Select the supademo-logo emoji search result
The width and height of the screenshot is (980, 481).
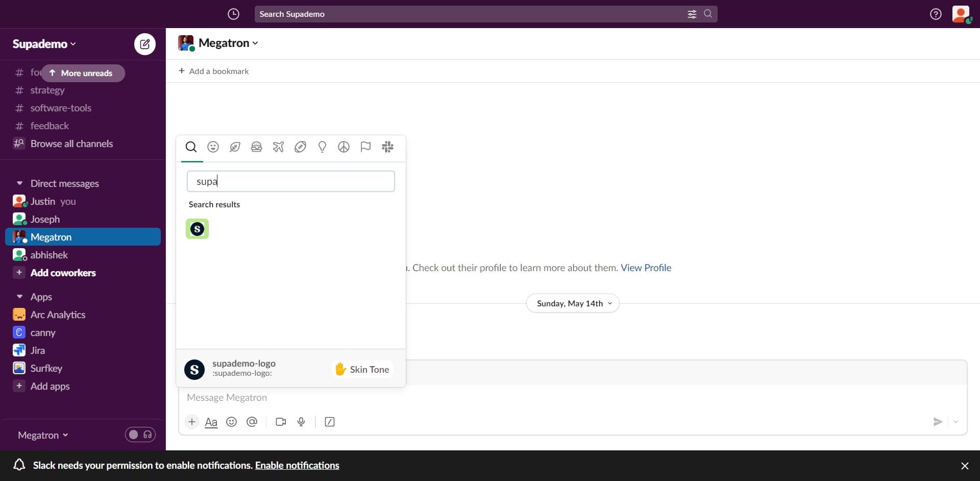click(x=197, y=229)
